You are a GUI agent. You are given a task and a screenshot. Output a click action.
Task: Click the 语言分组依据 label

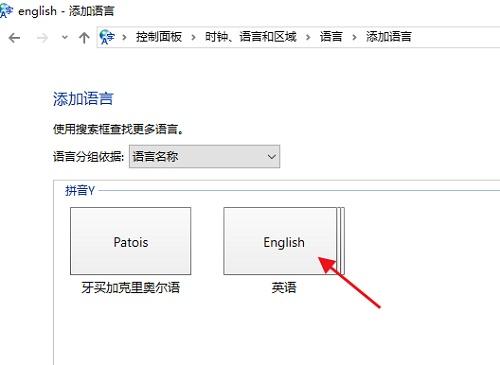pos(89,156)
